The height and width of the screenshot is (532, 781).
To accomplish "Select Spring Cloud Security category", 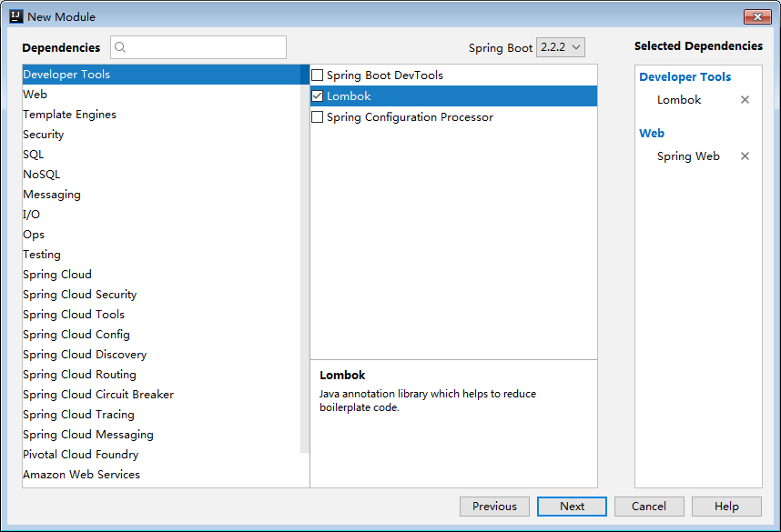I will pyautogui.click(x=161, y=294).
